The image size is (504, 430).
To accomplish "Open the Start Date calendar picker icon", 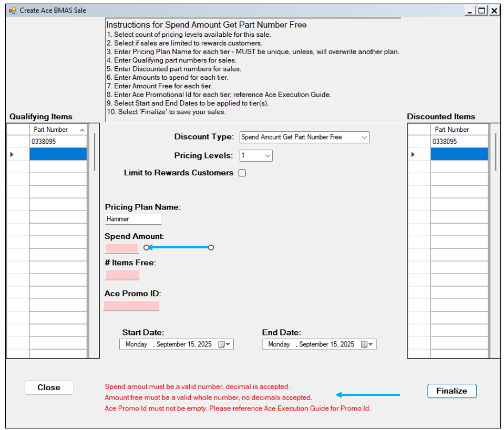I will (223, 344).
